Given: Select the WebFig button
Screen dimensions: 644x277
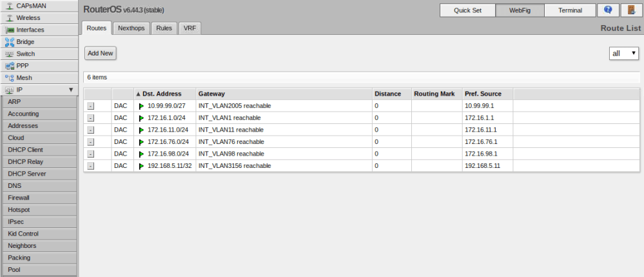Looking at the screenshot, I should tap(520, 10).
